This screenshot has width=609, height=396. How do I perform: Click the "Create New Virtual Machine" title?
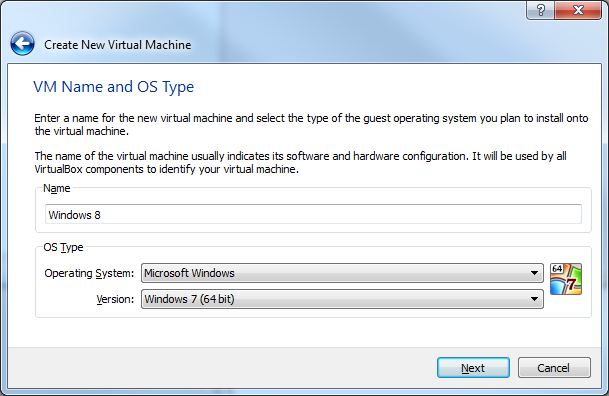117,45
